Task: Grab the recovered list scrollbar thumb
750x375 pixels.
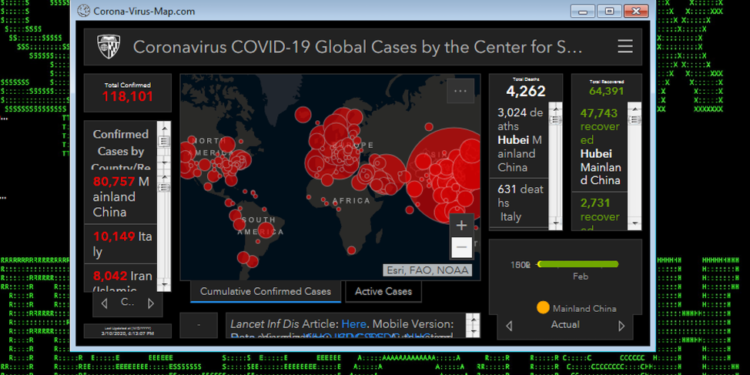Action: [x=634, y=119]
